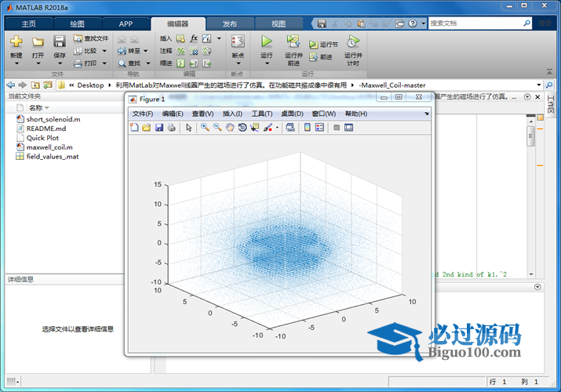Expand the 保存 dropdown arrow
The image size is (561, 392).
coord(60,64)
